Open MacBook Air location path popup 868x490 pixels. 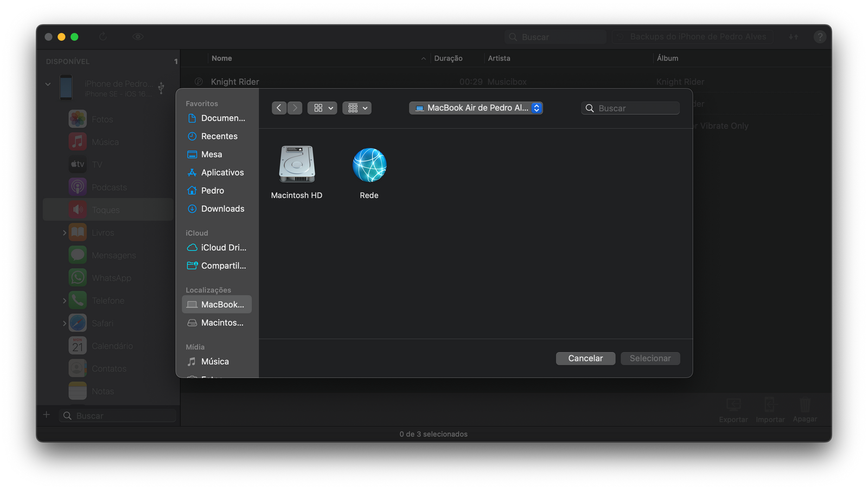point(476,108)
